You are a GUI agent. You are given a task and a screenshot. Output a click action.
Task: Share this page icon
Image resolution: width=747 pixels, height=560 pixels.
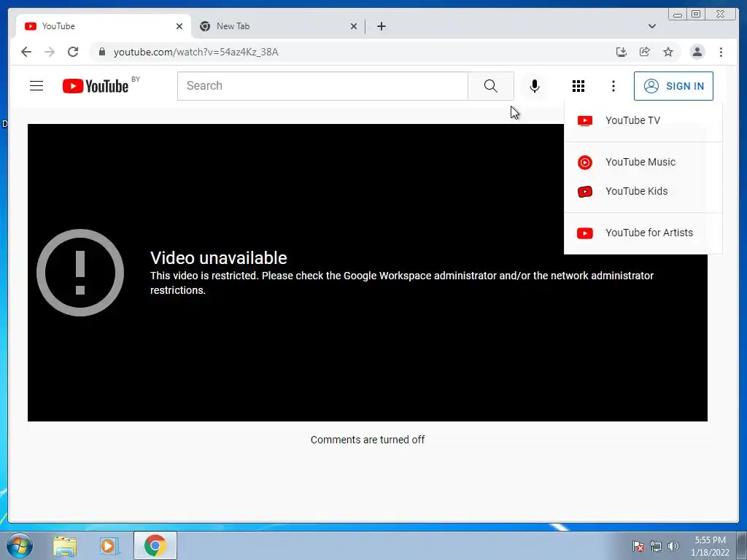click(x=645, y=52)
